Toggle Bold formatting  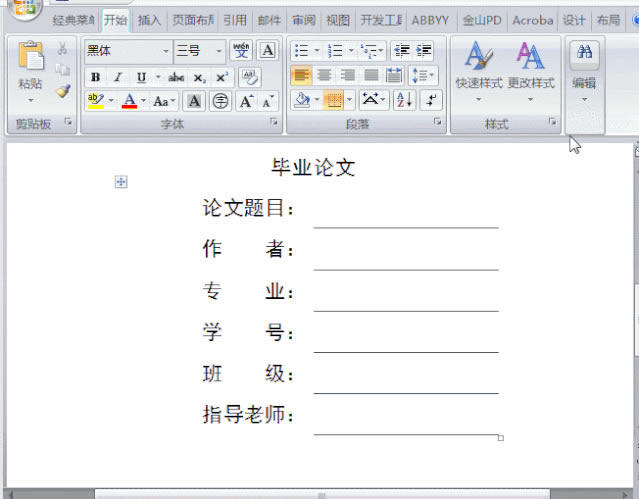coord(95,77)
